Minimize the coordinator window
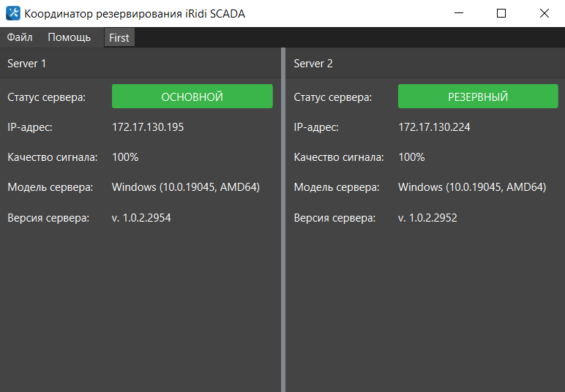 (x=459, y=13)
